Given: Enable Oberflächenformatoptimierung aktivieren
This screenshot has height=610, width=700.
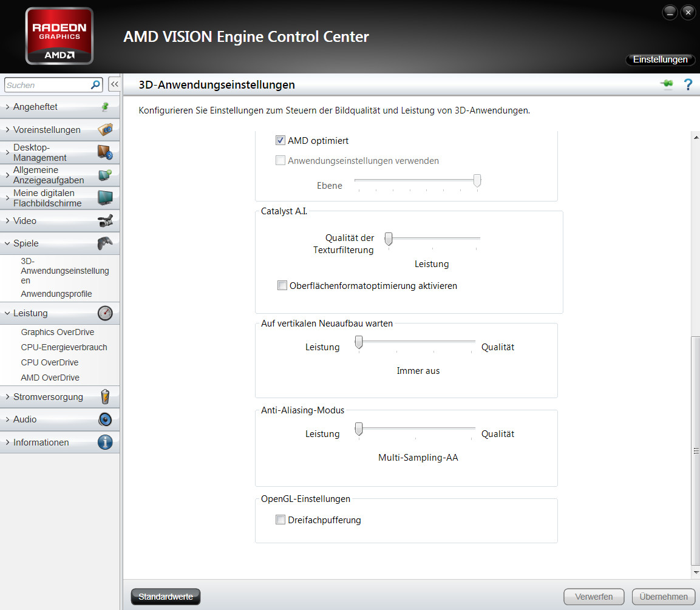Looking at the screenshot, I should [282, 286].
